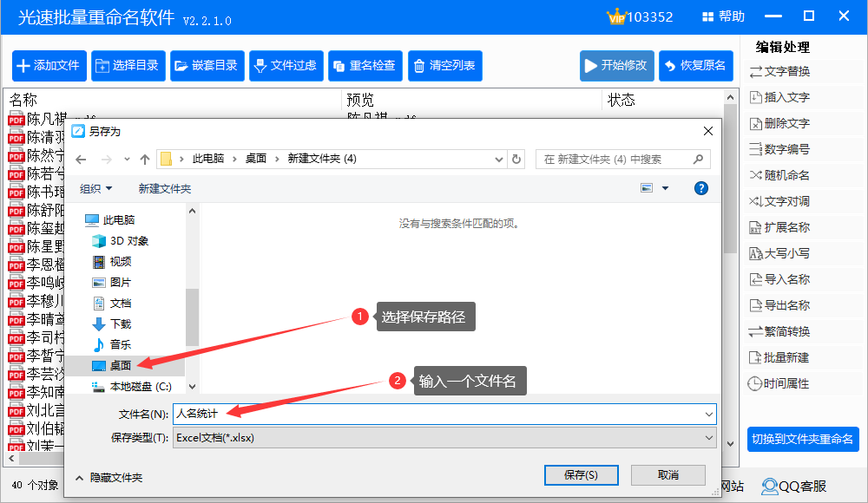Refresh the folder view

click(x=516, y=160)
